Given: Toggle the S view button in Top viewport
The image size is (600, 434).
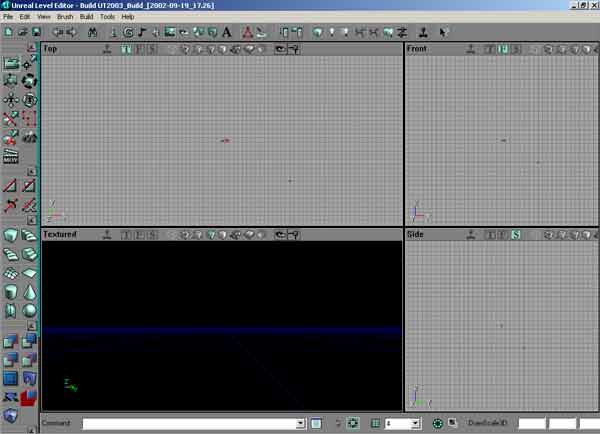Looking at the screenshot, I should tap(152, 49).
